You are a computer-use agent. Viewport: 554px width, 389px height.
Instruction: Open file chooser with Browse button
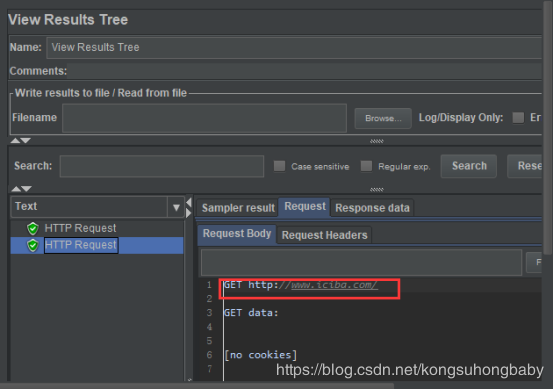(x=383, y=118)
